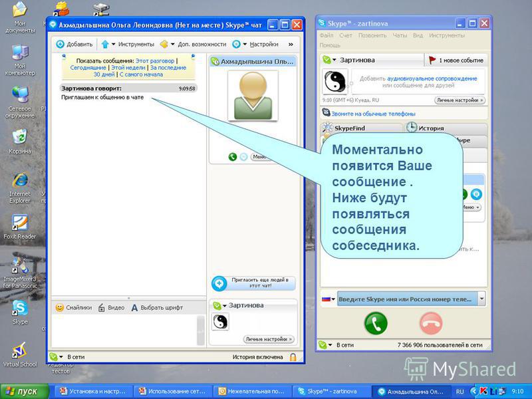Open the Файл menu in Skype window
Viewport: 532px width, 399px height.
[x=327, y=35]
